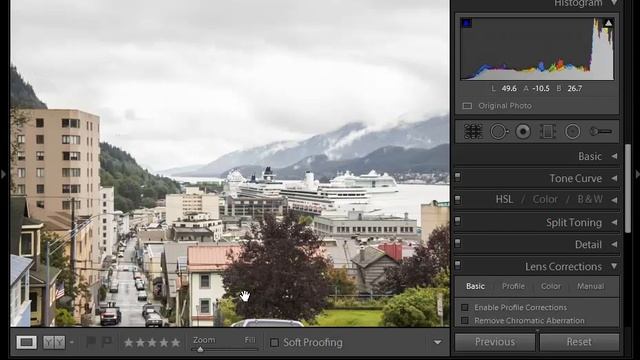The width and height of the screenshot is (640, 360).
Task: Collapse the Histogram panel triangle
Action: (x=614, y=3)
